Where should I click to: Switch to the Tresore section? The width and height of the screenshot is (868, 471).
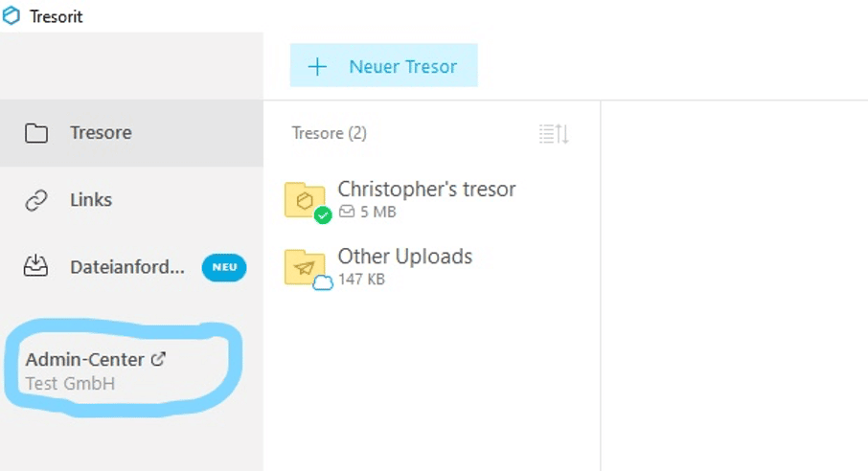(132, 133)
